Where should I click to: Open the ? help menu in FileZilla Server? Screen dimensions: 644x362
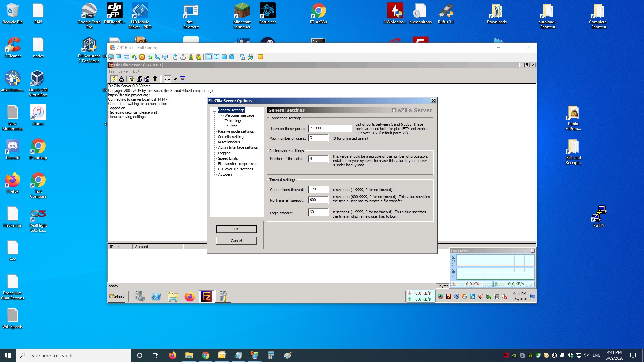coord(144,71)
